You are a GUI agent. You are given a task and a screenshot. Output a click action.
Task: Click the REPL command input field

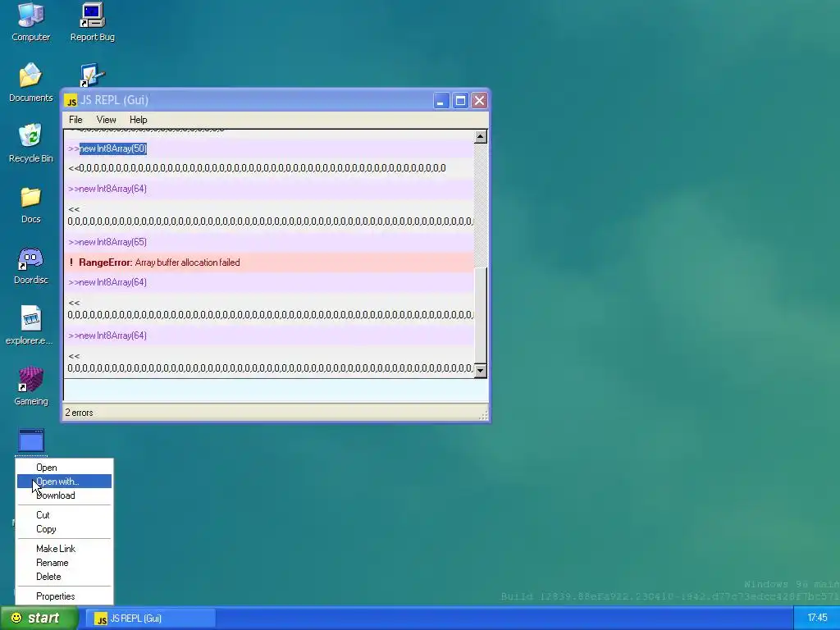276,390
